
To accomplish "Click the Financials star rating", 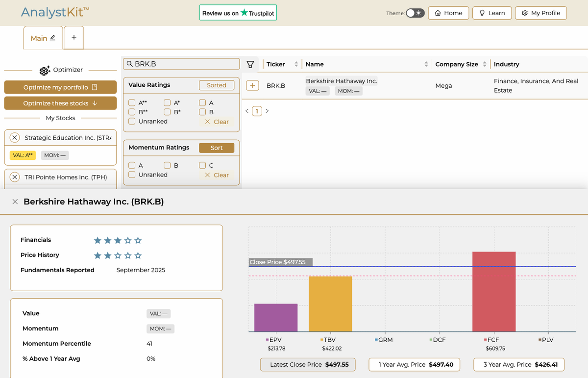I will 118,240.
